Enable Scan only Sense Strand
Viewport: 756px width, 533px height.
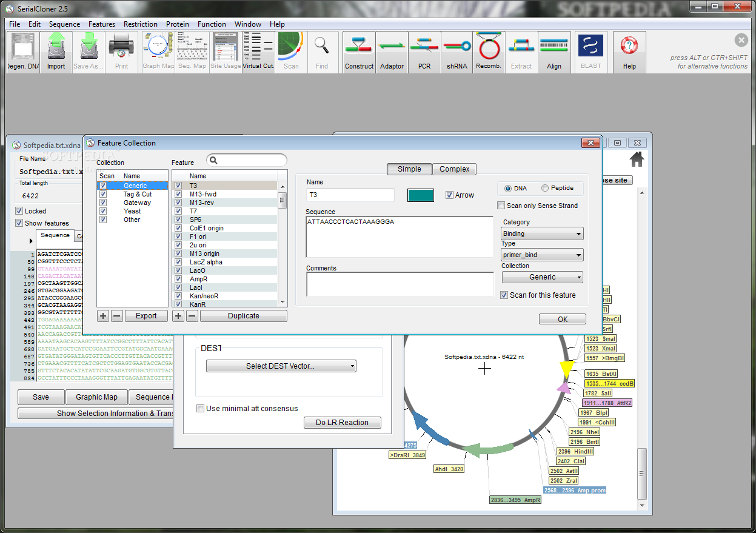point(501,206)
